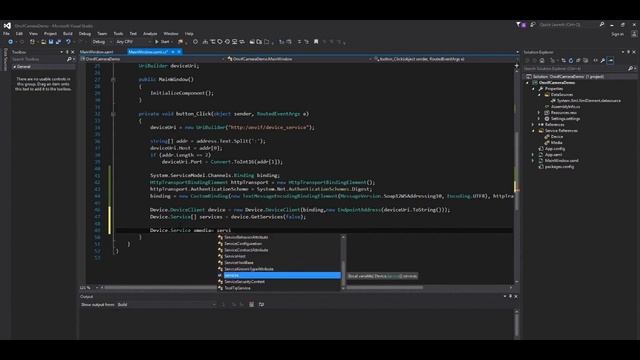The width and height of the screenshot is (640, 360).
Task: Click the Save toolbar icon
Action: pyautogui.click(x=51, y=42)
